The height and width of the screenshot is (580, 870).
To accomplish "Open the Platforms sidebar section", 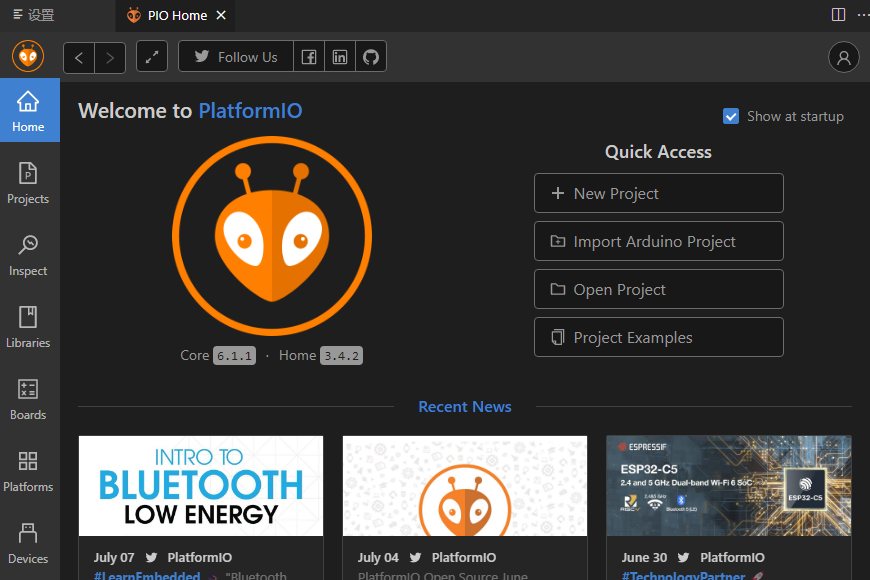I will [x=28, y=471].
